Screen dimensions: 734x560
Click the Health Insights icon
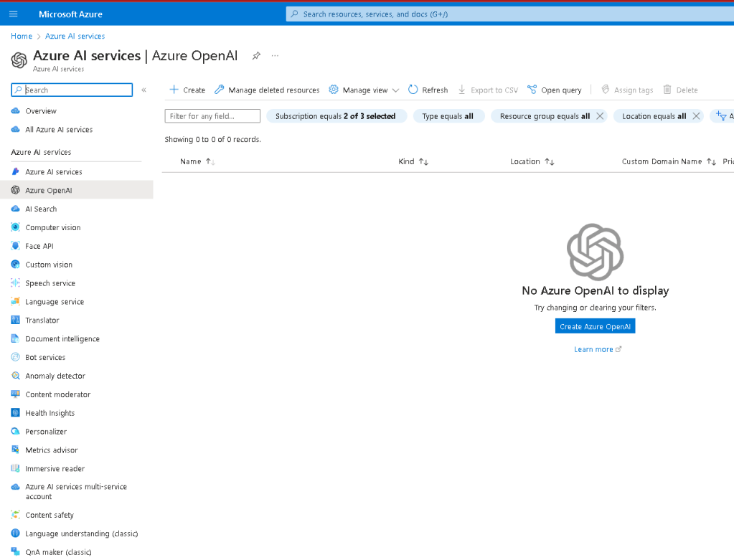point(16,412)
